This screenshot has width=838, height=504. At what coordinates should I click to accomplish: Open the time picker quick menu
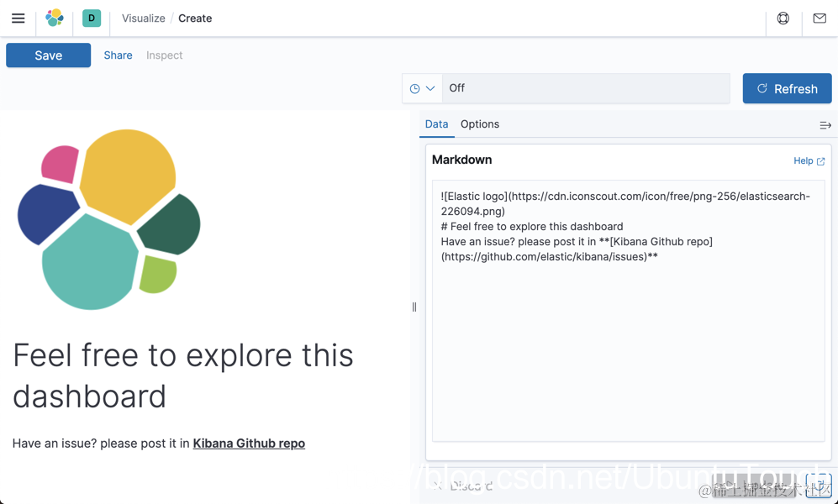[x=422, y=88]
